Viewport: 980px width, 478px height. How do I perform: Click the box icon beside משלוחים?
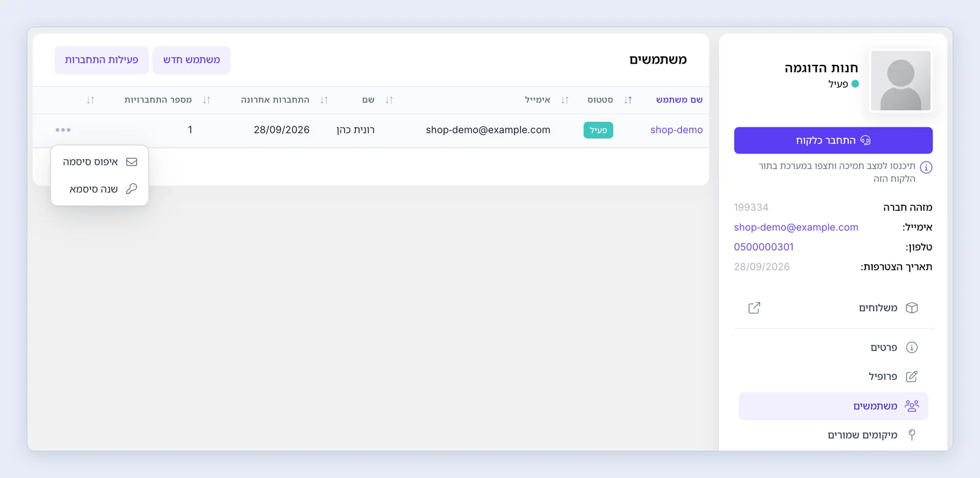point(912,308)
